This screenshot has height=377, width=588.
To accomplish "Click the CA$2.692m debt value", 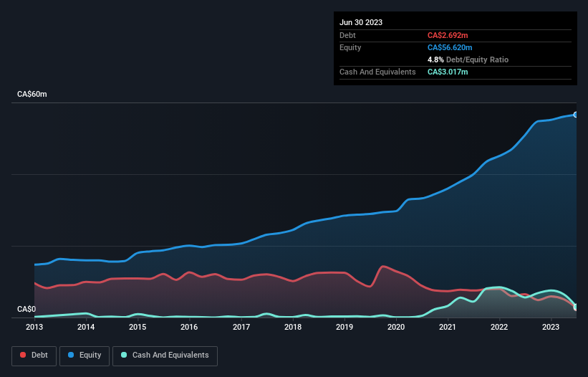I will tap(448, 35).
